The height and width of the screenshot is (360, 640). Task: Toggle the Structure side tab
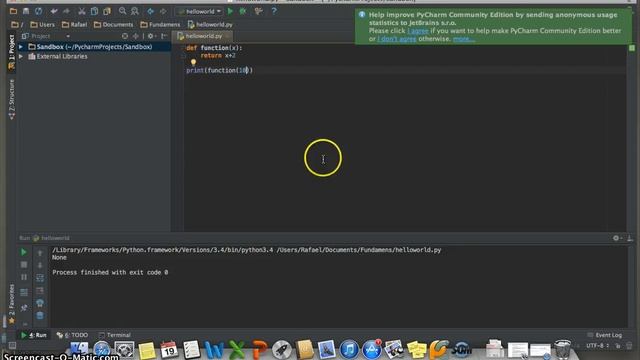click(x=11, y=99)
